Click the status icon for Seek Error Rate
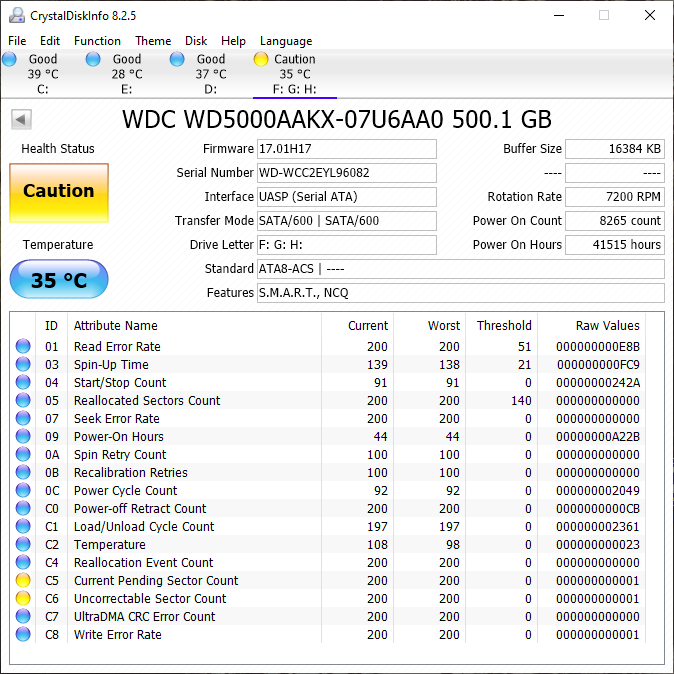The width and height of the screenshot is (674, 674). click(23, 418)
